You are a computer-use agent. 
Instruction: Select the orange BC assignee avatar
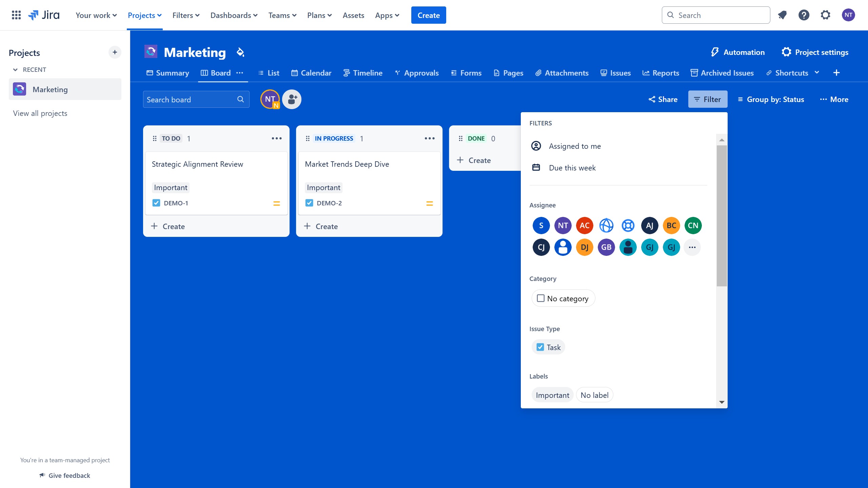click(671, 225)
